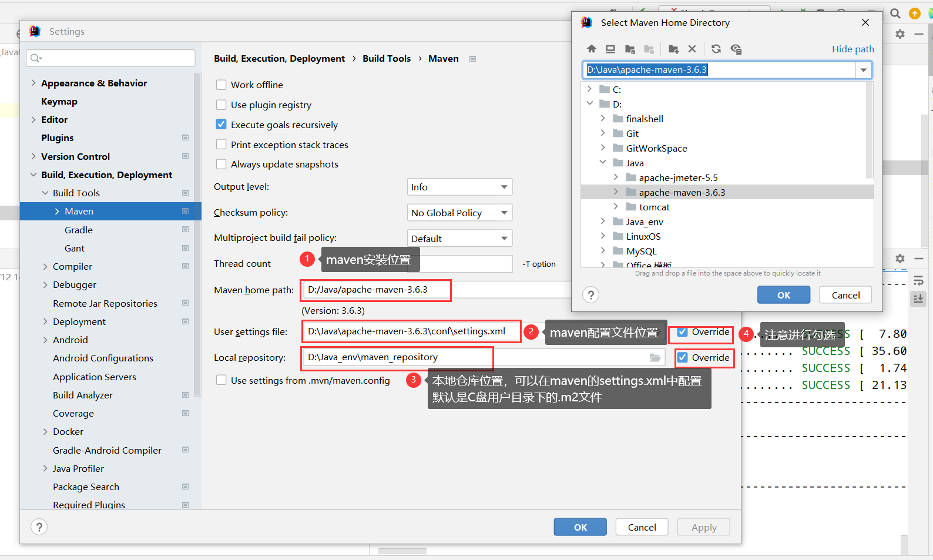Uncheck Execute goals recursively

(221, 125)
